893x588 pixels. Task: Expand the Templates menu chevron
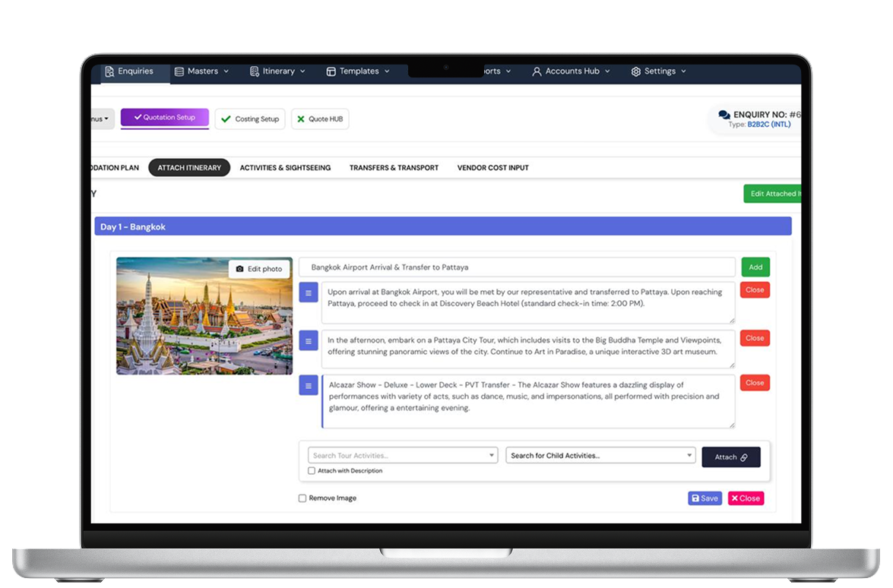coord(386,71)
